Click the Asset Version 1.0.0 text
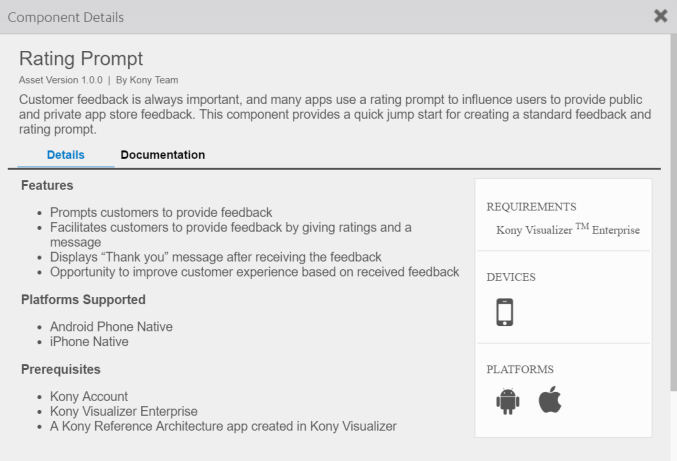Screen dimensions: 677x461 click(61, 80)
